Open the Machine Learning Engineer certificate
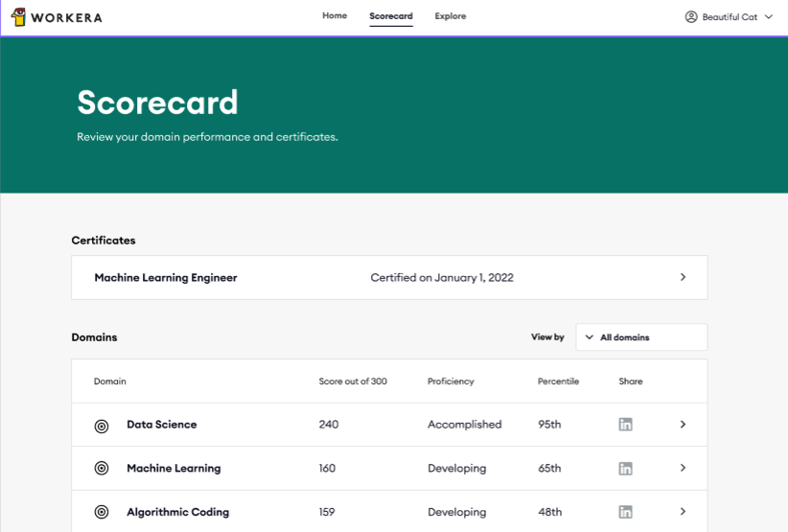 pos(389,277)
